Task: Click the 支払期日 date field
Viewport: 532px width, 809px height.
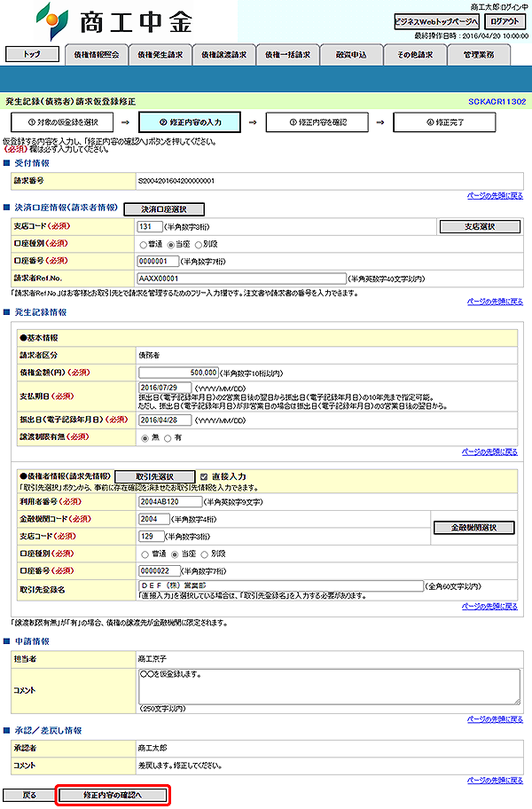Action: click(x=165, y=388)
